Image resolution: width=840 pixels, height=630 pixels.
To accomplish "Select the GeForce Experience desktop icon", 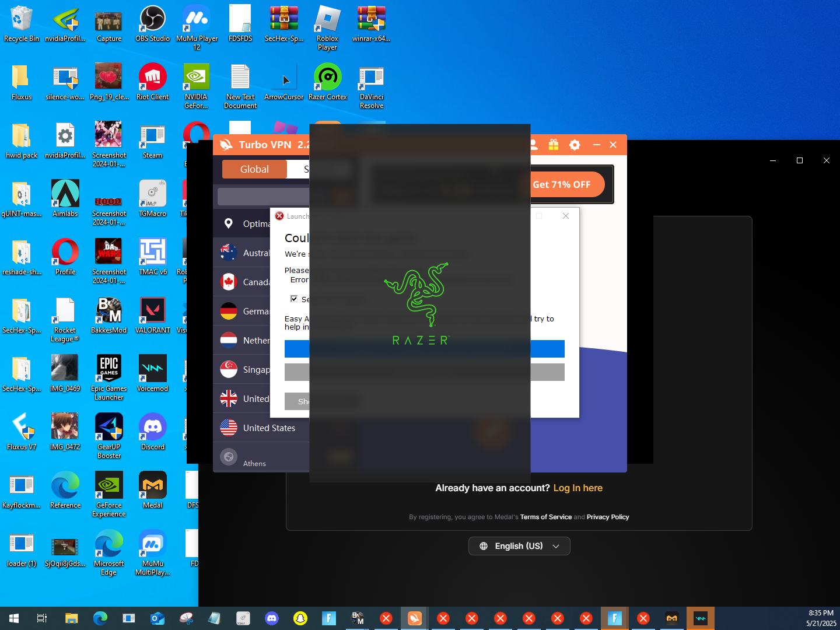I will [109, 495].
